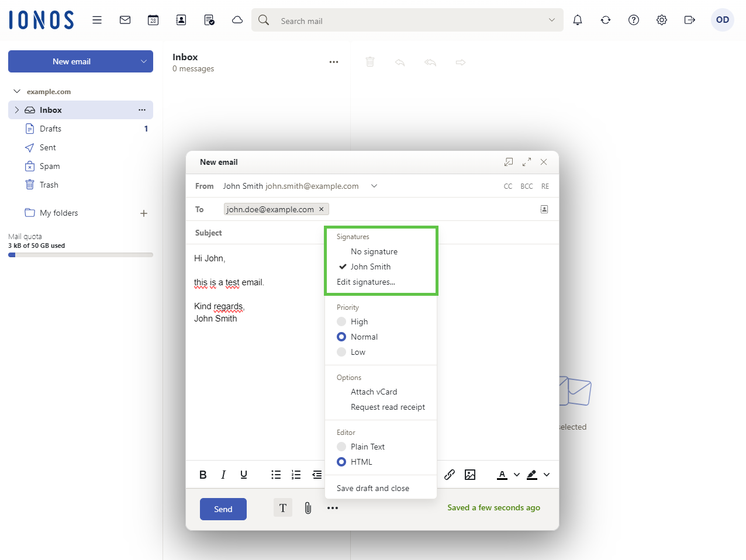
Task: Collapse the example.com account tree
Action: [17, 91]
